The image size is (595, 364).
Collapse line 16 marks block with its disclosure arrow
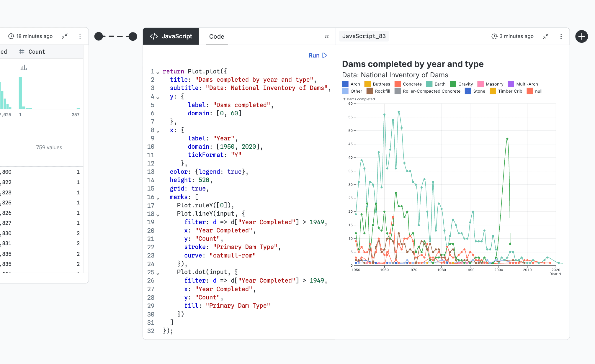tap(158, 198)
